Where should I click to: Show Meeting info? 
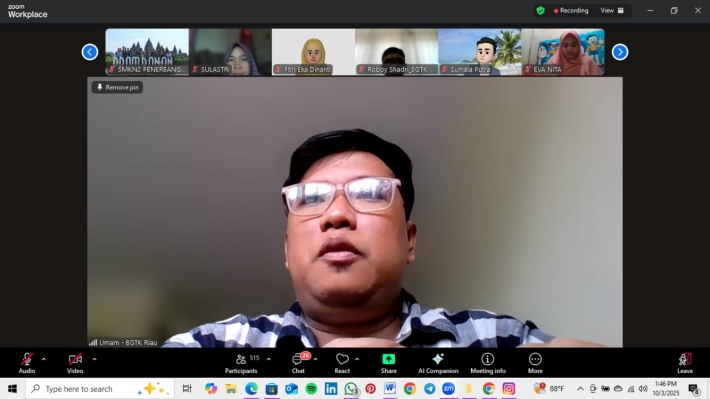pos(488,363)
